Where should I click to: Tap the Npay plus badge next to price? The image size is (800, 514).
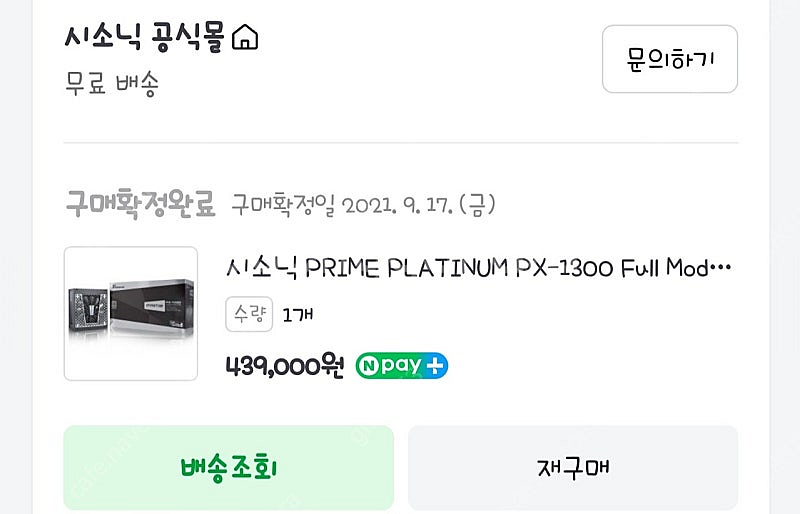pyautogui.click(x=402, y=365)
